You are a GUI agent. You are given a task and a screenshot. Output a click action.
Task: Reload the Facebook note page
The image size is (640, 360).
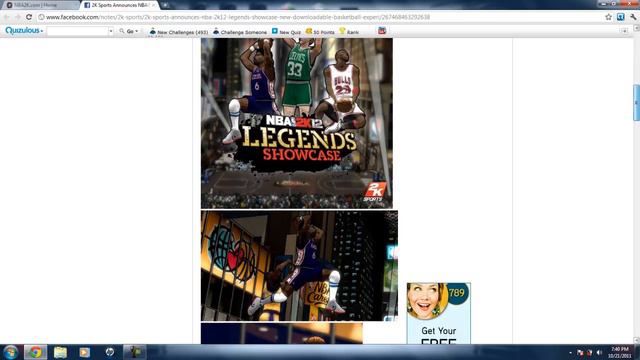tap(29, 17)
